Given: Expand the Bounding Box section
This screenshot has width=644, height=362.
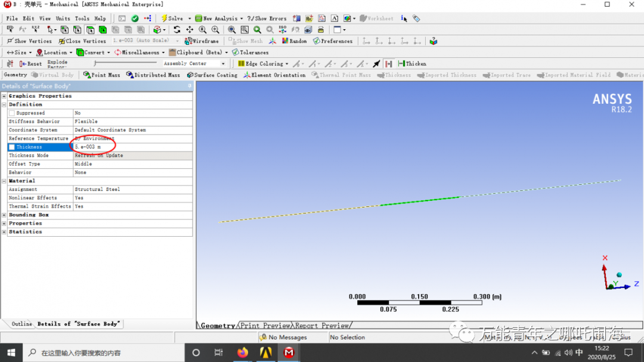Looking at the screenshot, I should click(x=4, y=215).
